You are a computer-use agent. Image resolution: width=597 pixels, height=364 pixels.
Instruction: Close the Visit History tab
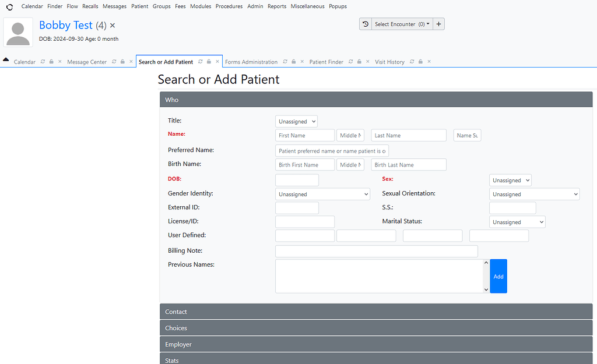[x=429, y=61]
